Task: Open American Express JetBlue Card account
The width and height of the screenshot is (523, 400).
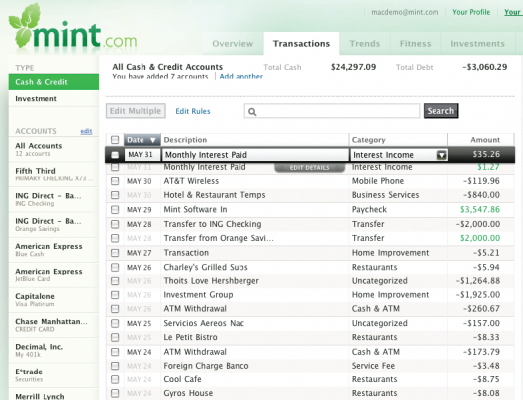Action: pos(54,275)
